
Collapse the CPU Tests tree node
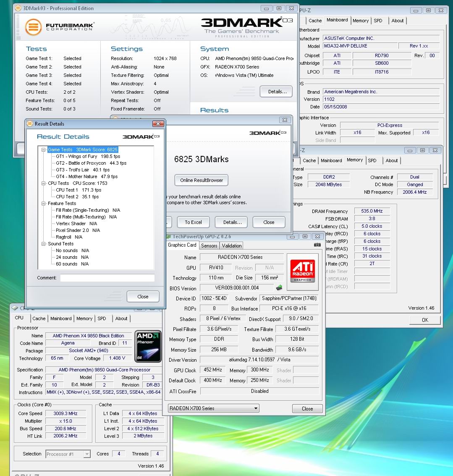coord(44,183)
